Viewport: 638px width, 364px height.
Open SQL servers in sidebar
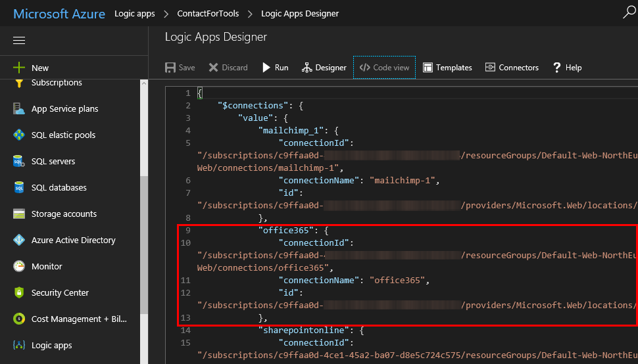(x=53, y=161)
